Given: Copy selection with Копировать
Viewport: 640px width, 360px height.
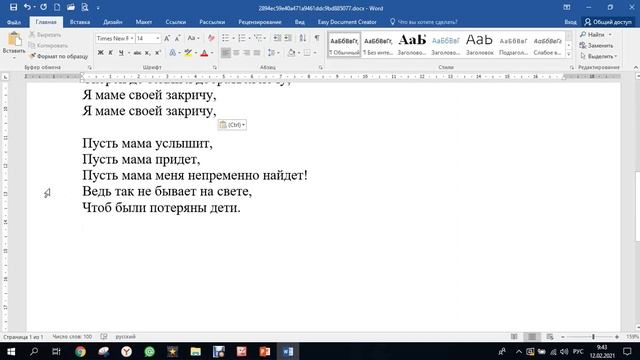Looking at the screenshot, I should (48, 45).
